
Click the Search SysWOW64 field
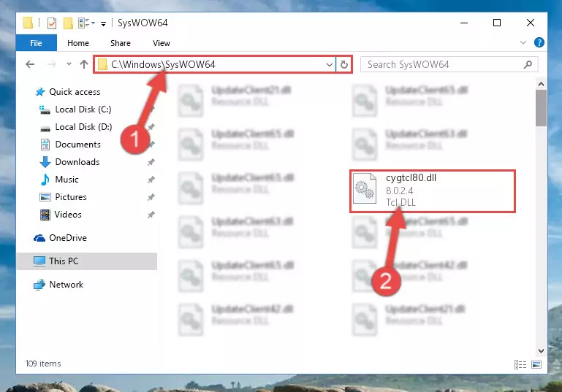click(x=449, y=64)
